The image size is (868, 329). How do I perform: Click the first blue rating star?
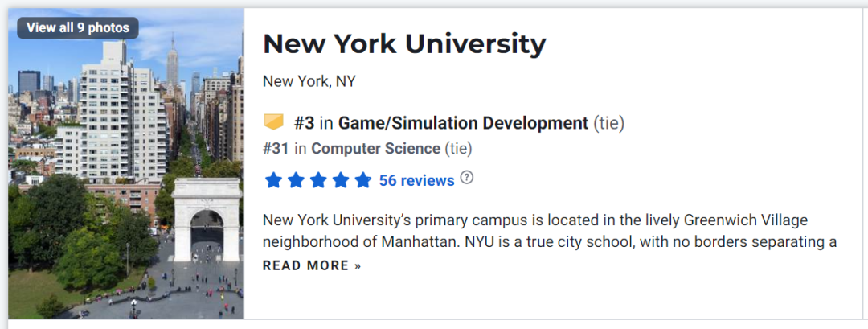(273, 180)
